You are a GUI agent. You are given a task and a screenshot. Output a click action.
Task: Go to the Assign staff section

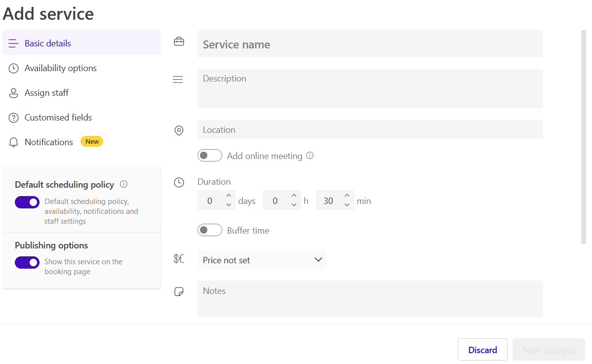coord(46,93)
